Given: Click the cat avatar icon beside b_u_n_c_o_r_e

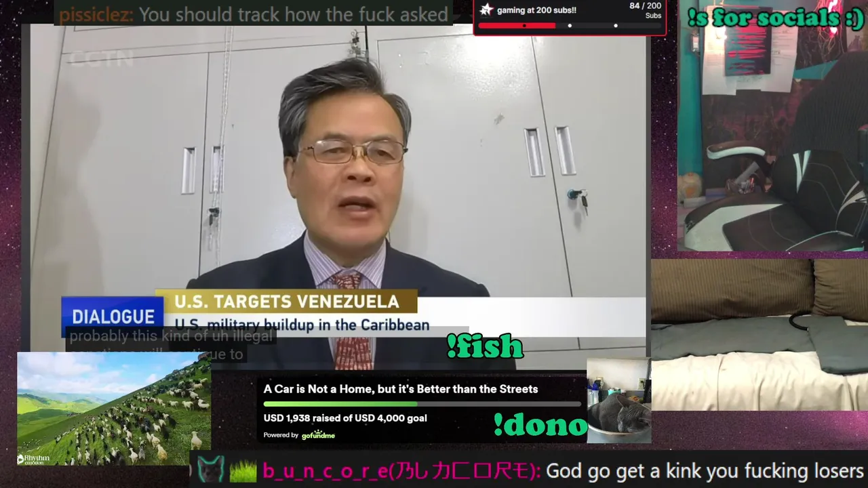Looking at the screenshot, I should point(211,470).
